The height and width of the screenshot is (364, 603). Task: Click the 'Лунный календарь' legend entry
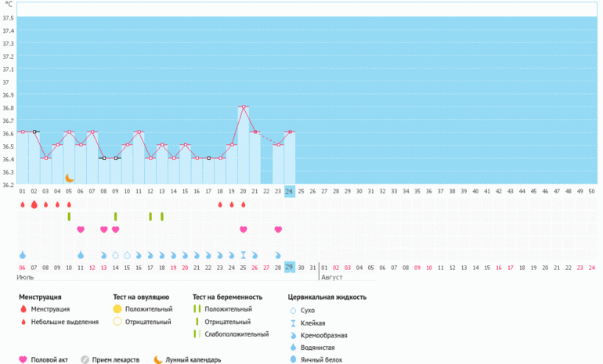(x=187, y=360)
